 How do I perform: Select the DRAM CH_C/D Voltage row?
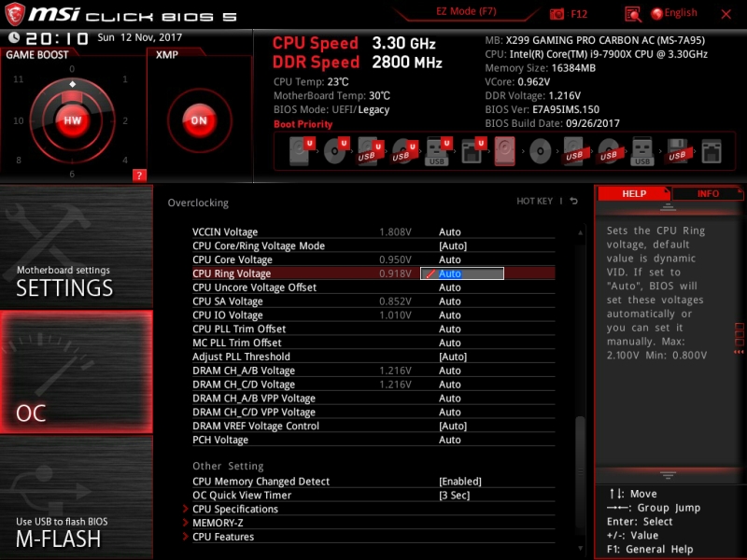coord(373,385)
